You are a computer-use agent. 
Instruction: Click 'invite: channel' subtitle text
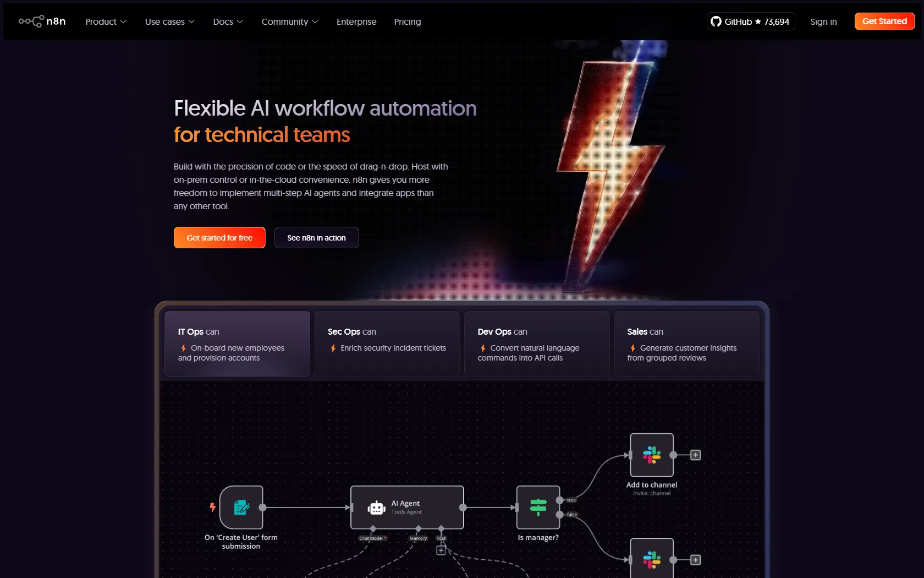click(652, 493)
